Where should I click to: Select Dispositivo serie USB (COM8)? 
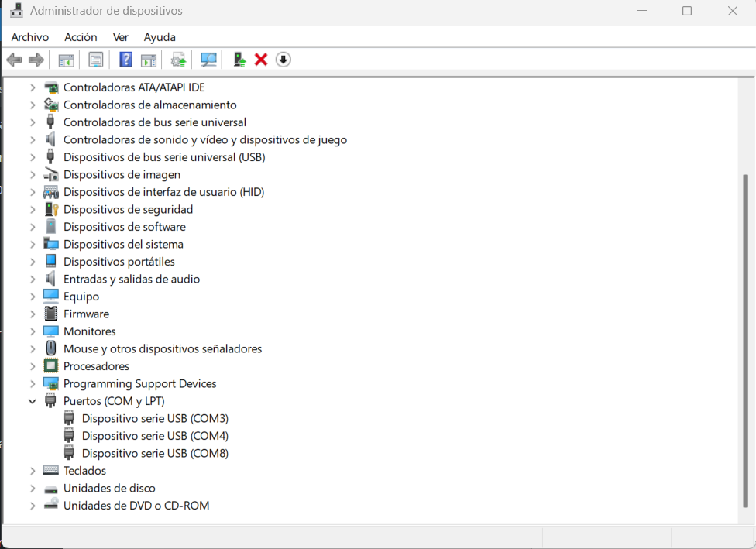coord(155,453)
